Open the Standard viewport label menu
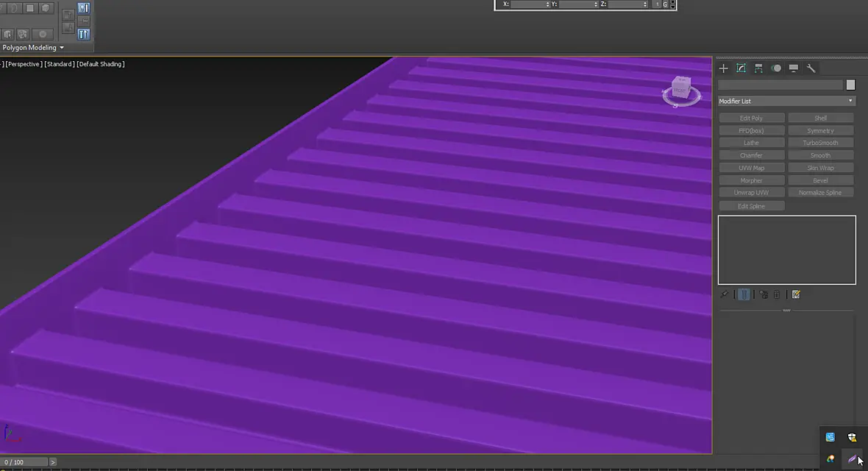Image resolution: width=868 pixels, height=471 pixels. coord(60,64)
